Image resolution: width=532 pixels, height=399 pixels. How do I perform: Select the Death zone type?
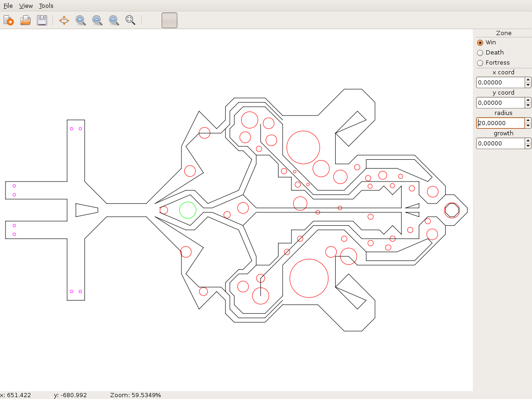point(480,53)
